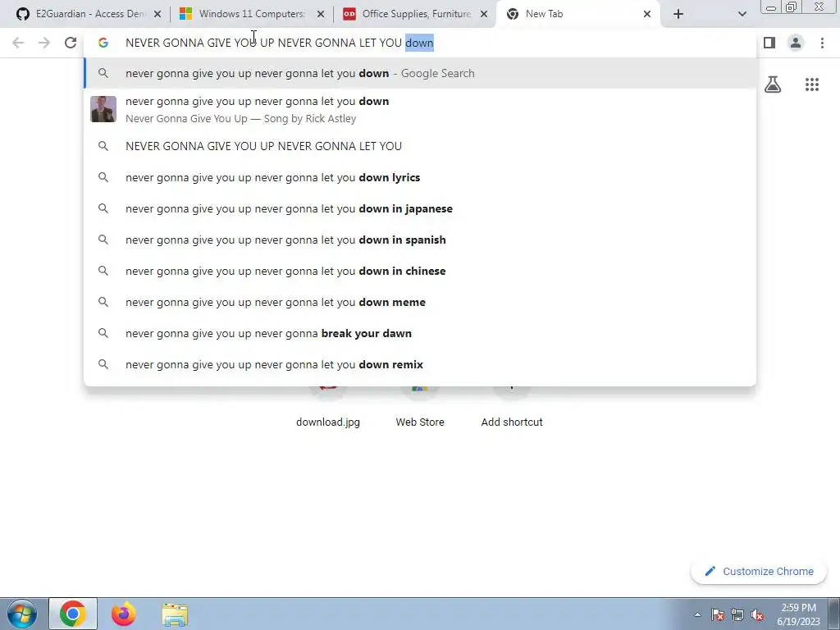
Task: Open the Chrome three-dot menu
Action: click(x=822, y=43)
